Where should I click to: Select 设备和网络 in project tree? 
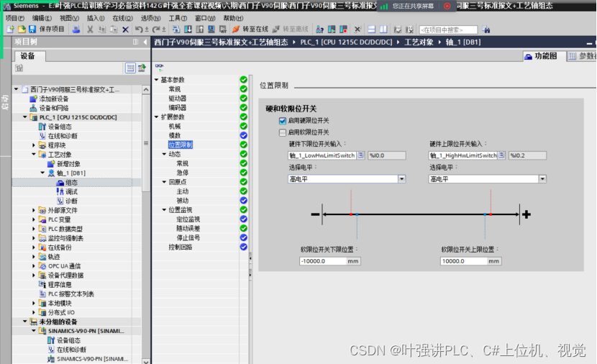point(54,108)
